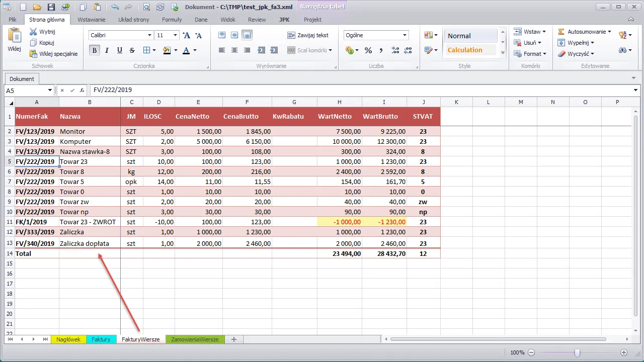The width and height of the screenshot is (644, 362).
Task: Toggle strikethrough formatting
Action: tap(132, 50)
